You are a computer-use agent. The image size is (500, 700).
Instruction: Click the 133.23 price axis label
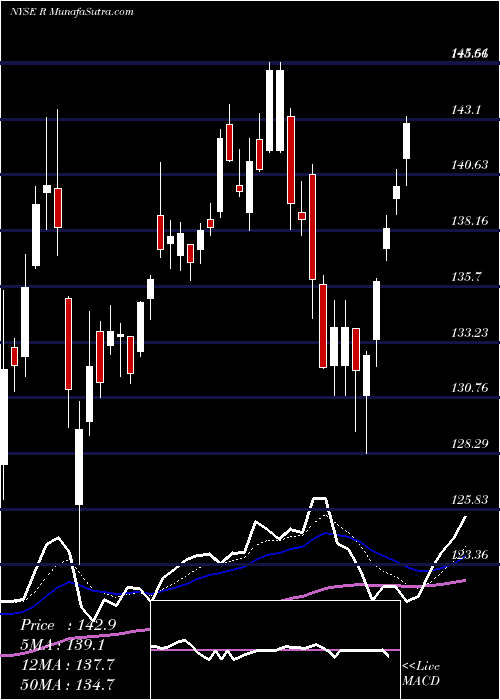(469, 333)
